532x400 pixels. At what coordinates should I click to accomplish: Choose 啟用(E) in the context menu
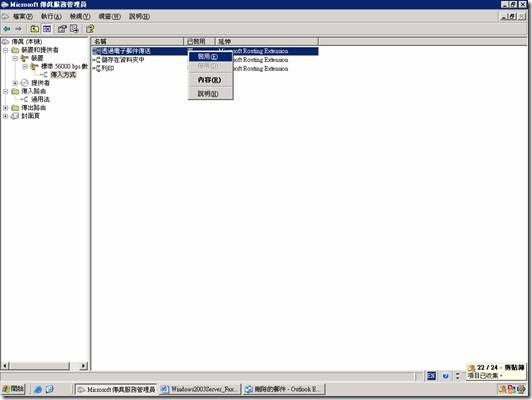[x=210, y=56]
